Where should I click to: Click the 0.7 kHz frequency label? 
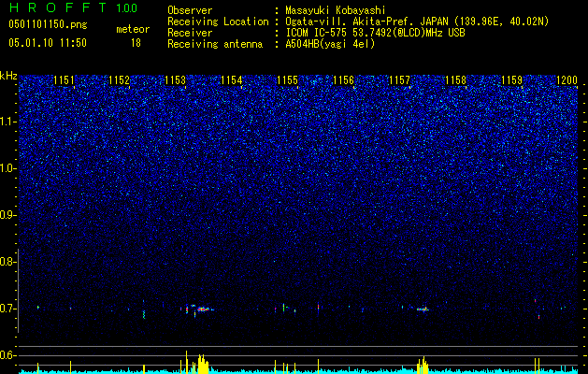coord(7,309)
